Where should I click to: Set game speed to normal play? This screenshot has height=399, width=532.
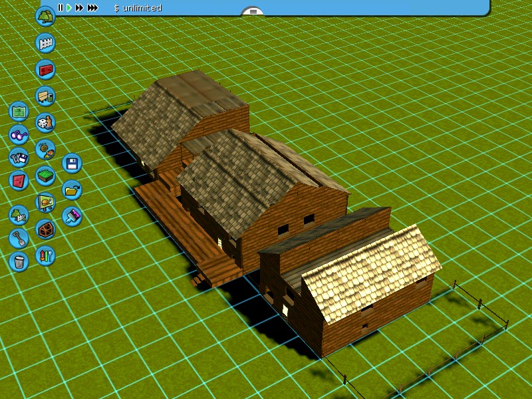[x=68, y=8]
